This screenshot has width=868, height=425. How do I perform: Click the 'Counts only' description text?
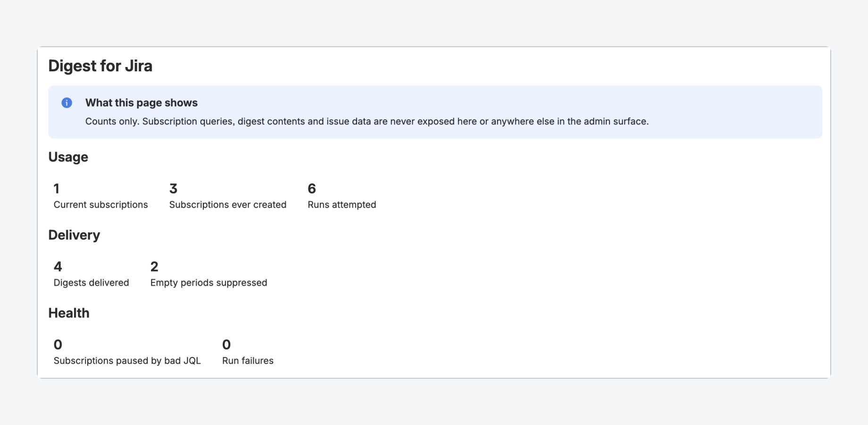click(x=367, y=121)
